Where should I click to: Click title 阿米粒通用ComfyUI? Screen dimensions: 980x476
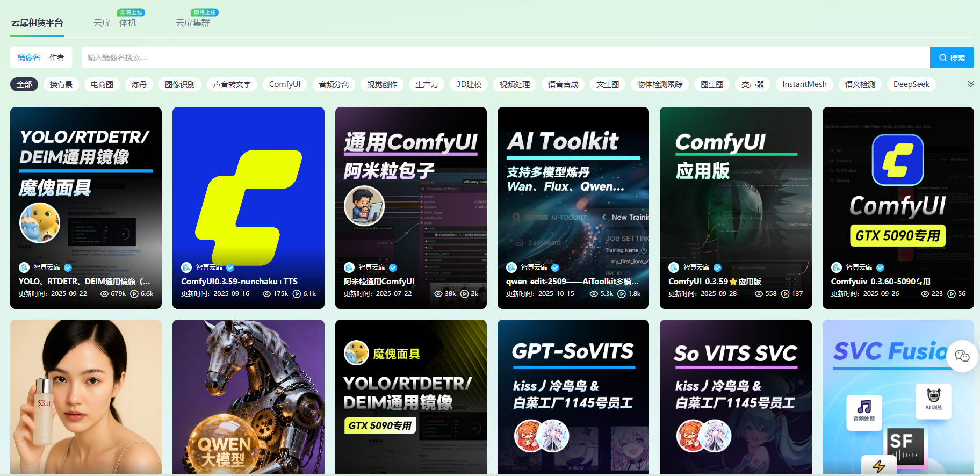coord(379,282)
